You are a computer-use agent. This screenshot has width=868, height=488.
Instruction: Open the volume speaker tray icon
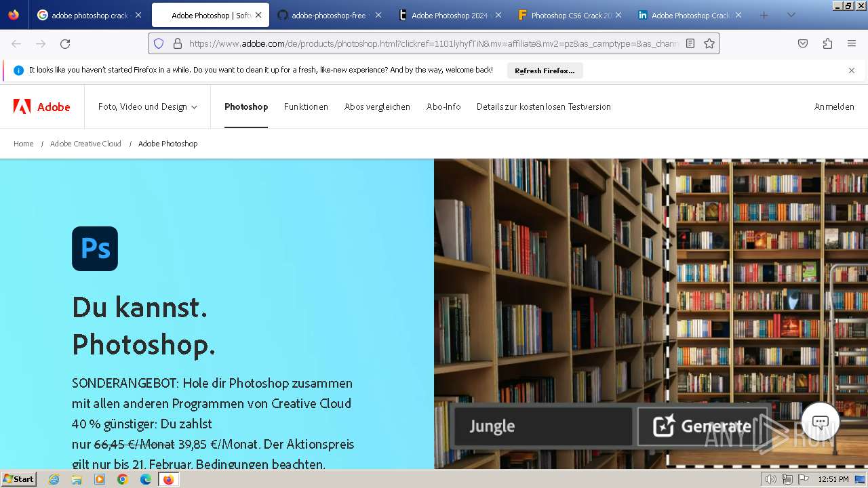tap(770, 479)
